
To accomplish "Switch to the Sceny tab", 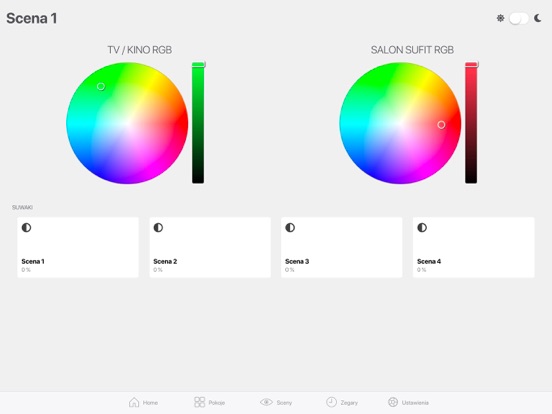I will (276, 402).
